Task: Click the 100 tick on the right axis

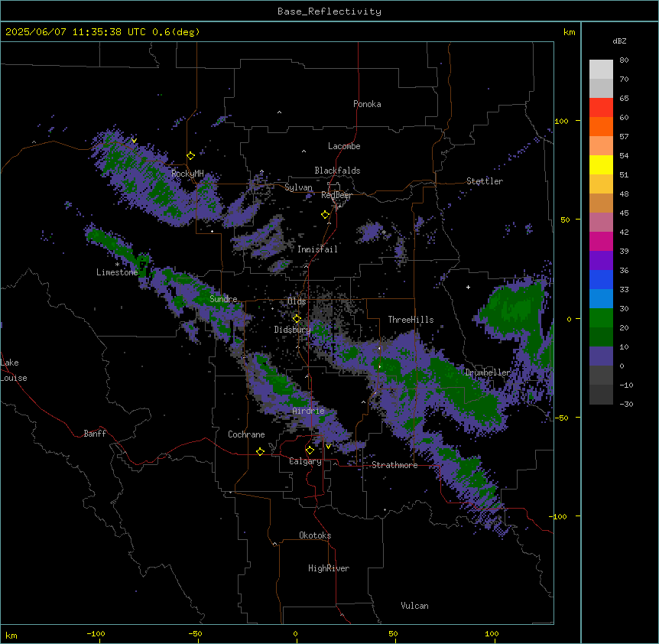Action: (x=561, y=121)
